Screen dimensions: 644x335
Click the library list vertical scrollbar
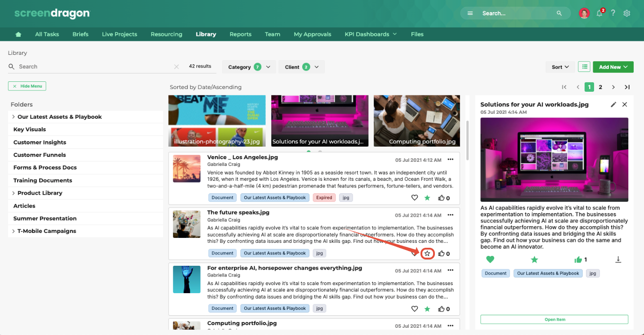click(468, 140)
